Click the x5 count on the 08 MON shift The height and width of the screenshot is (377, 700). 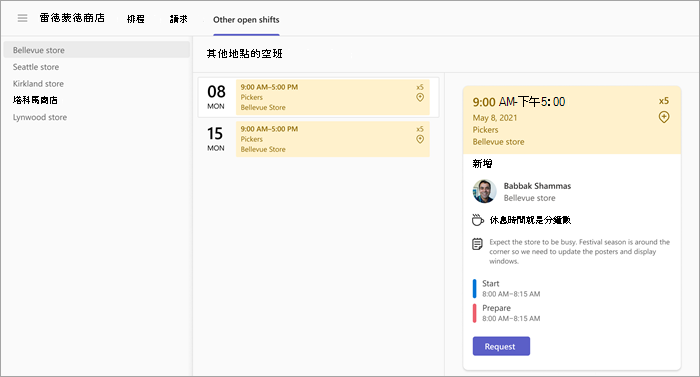[x=420, y=87]
